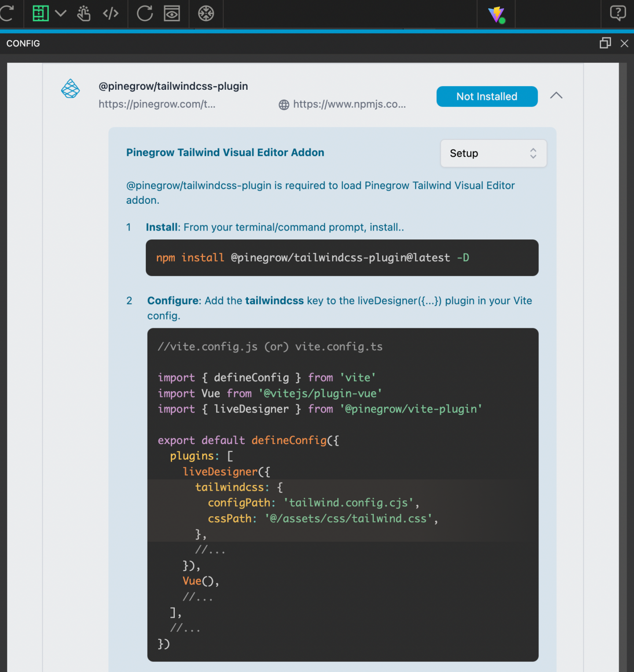Pop out the CONFIG panel
The height and width of the screenshot is (672, 634).
click(605, 43)
